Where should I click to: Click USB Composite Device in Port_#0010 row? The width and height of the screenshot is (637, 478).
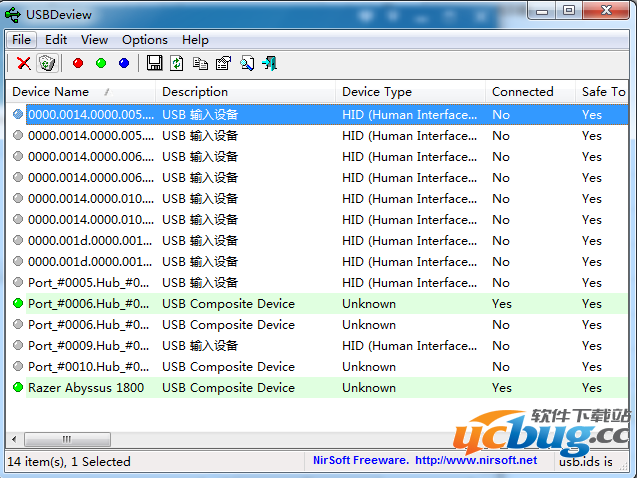pyautogui.click(x=228, y=367)
